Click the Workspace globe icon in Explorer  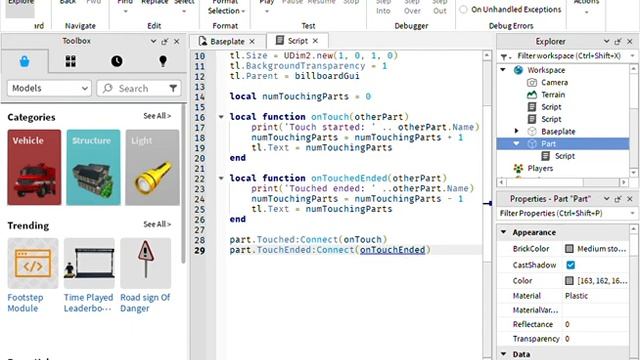518,70
